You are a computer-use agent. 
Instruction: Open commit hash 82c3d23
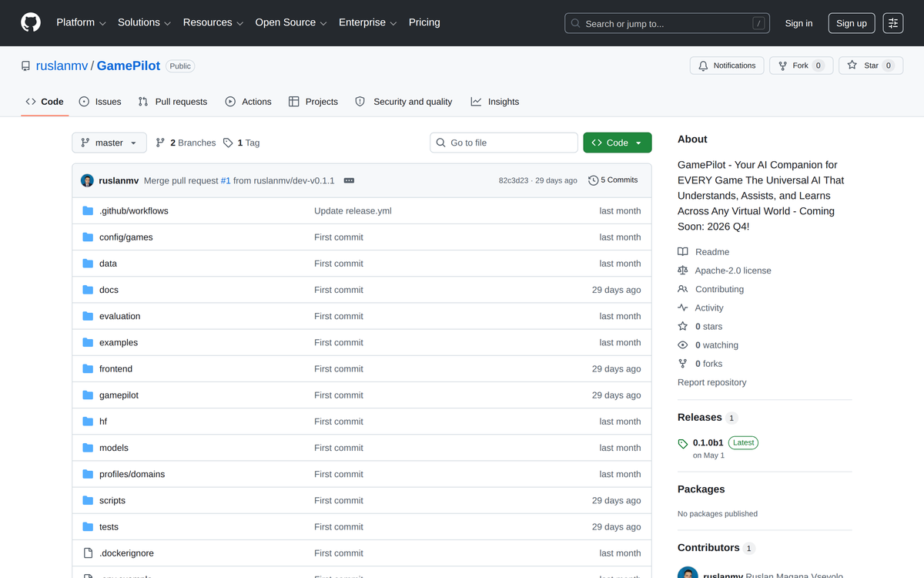pyautogui.click(x=514, y=180)
